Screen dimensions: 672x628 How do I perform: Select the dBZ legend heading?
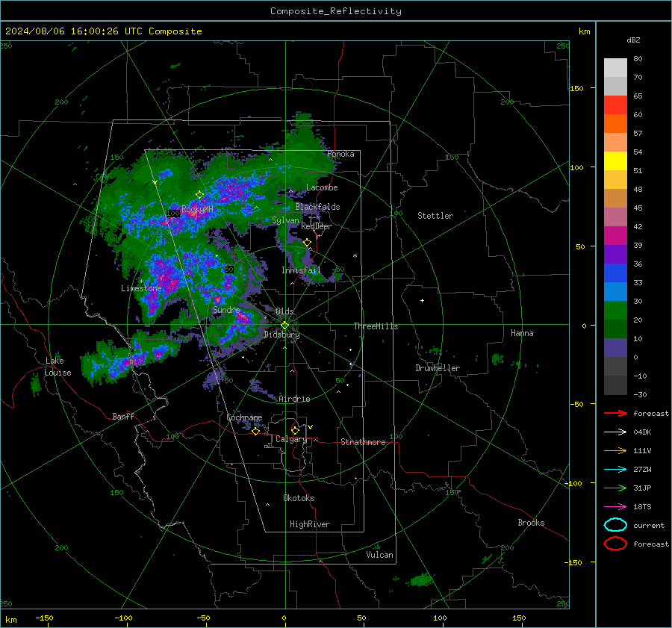point(633,40)
